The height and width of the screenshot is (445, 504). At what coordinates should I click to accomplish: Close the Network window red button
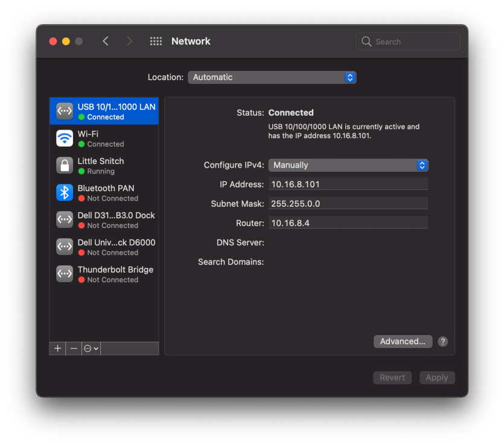pyautogui.click(x=53, y=42)
